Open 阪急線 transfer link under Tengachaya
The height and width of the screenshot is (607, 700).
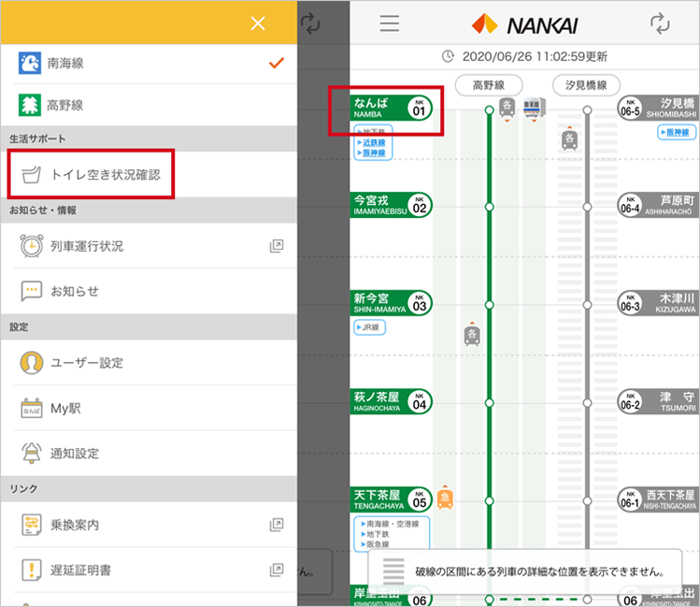(375, 544)
